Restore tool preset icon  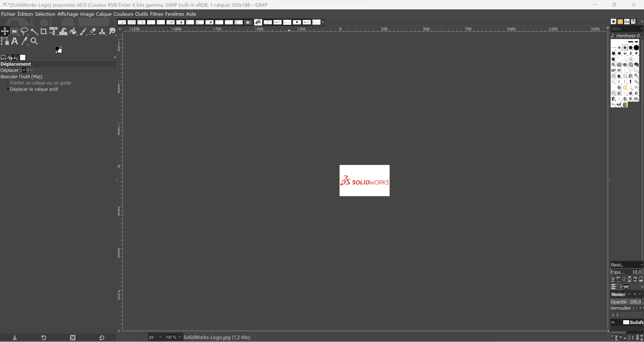pyautogui.click(x=44, y=338)
